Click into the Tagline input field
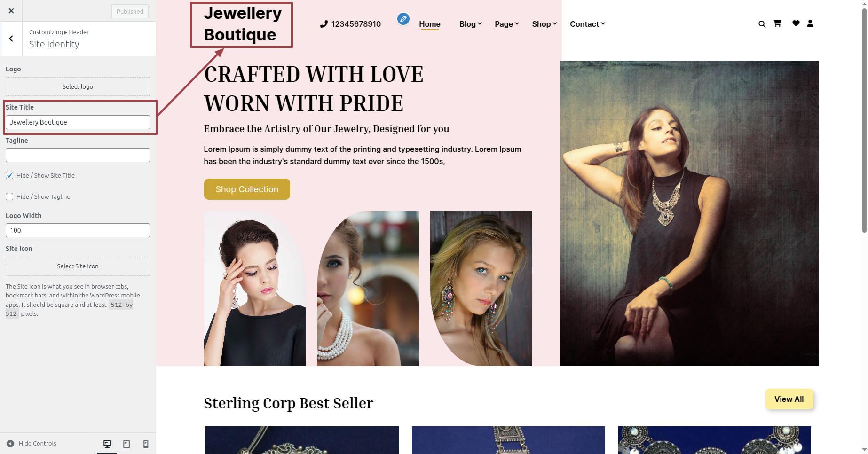This screenshot has width=868, height=454. 78,155
